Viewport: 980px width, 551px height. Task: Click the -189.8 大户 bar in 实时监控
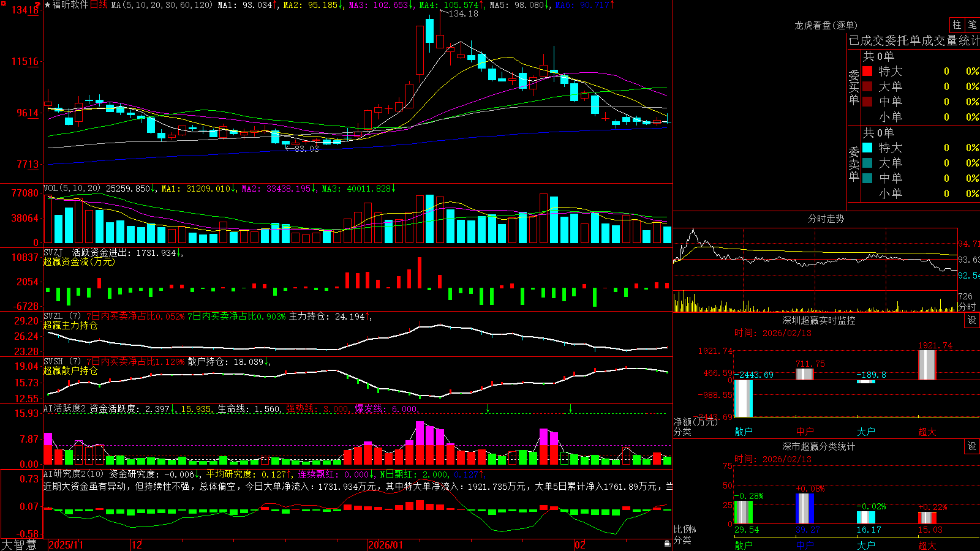click(x=866, y=381)
